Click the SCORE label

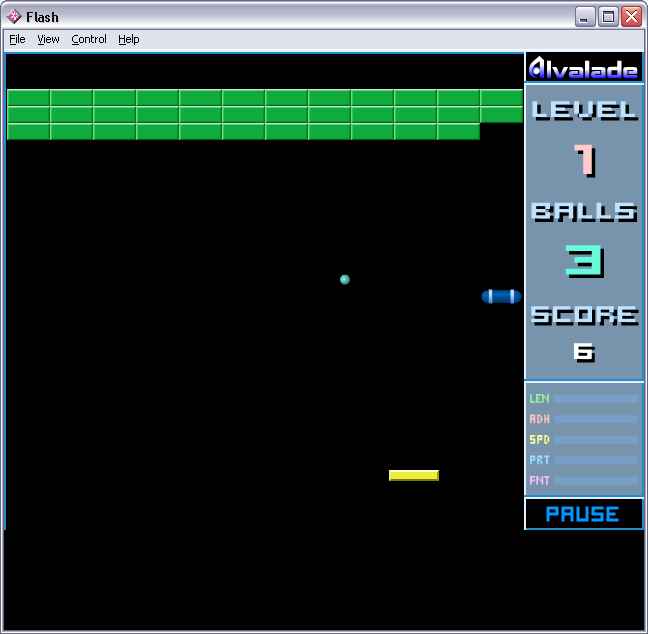tap(584, 315)
